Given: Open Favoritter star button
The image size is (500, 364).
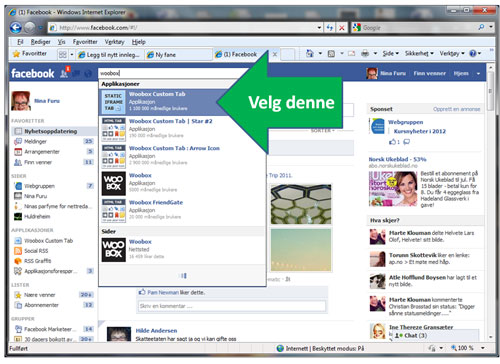Looking at the screenshot, I should pyautogui.click(x=30, y=53).
